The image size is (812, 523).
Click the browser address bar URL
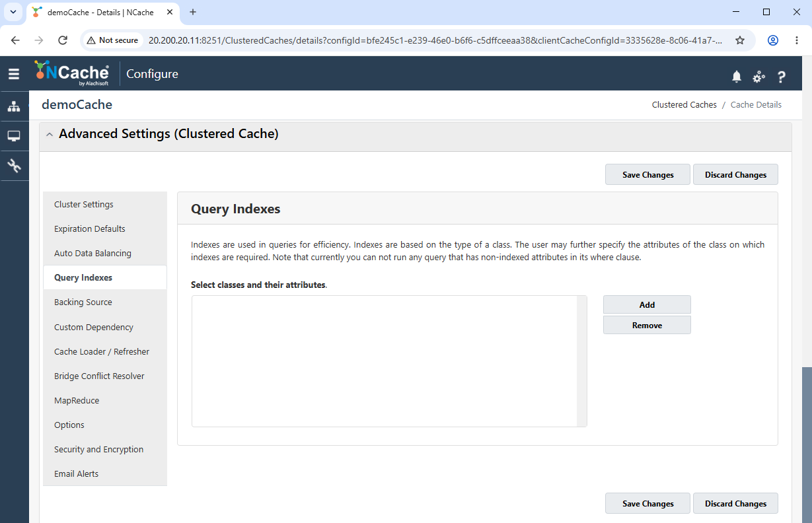(x=435, y=40)
